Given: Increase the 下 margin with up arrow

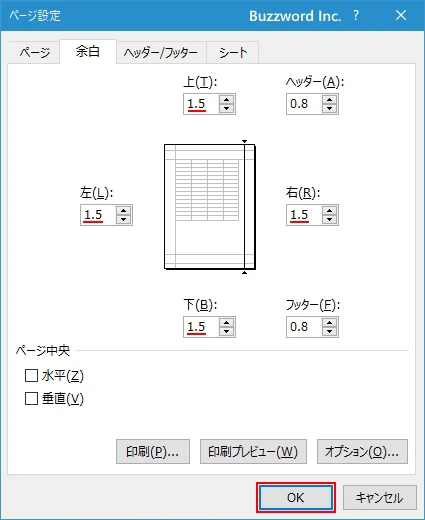Looking at the screenshot, I should tap(227, 323).
